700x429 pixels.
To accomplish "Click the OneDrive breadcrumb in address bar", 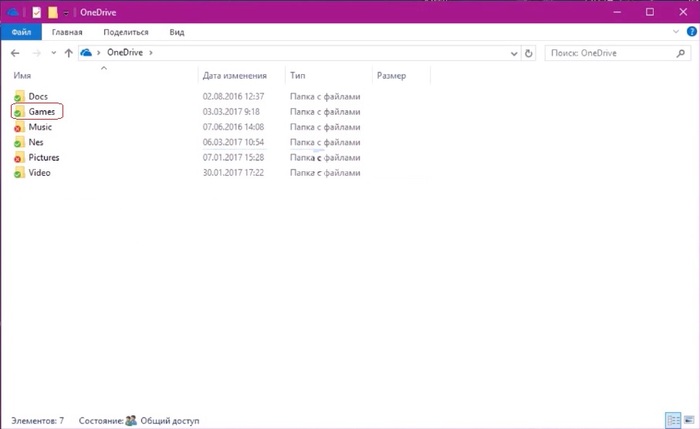I will tap(125, 53).
